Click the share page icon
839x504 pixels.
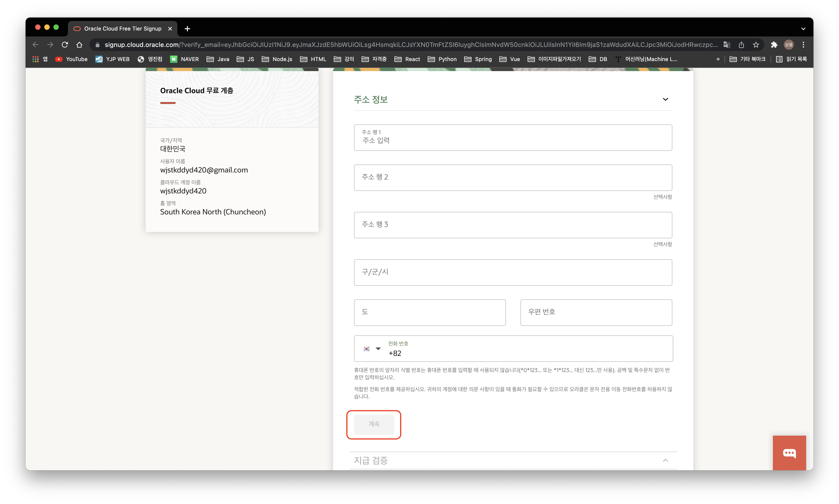(x=741, y=44)
